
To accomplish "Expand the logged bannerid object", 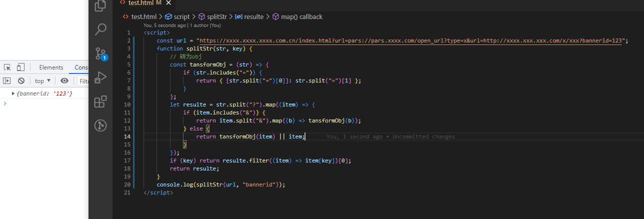I will (13, 93).
